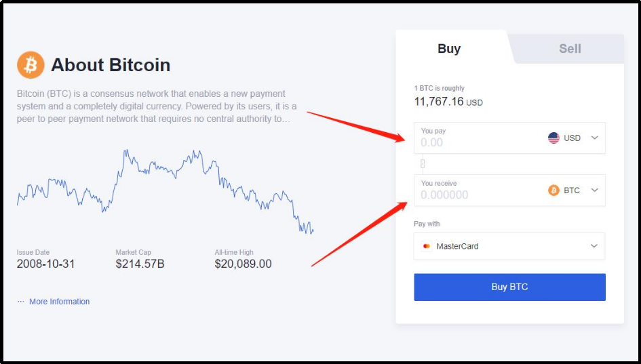Screen dimensions: 641x364
Task: Click the Market Cap value $214.57B
Action: tap(140, 264)
